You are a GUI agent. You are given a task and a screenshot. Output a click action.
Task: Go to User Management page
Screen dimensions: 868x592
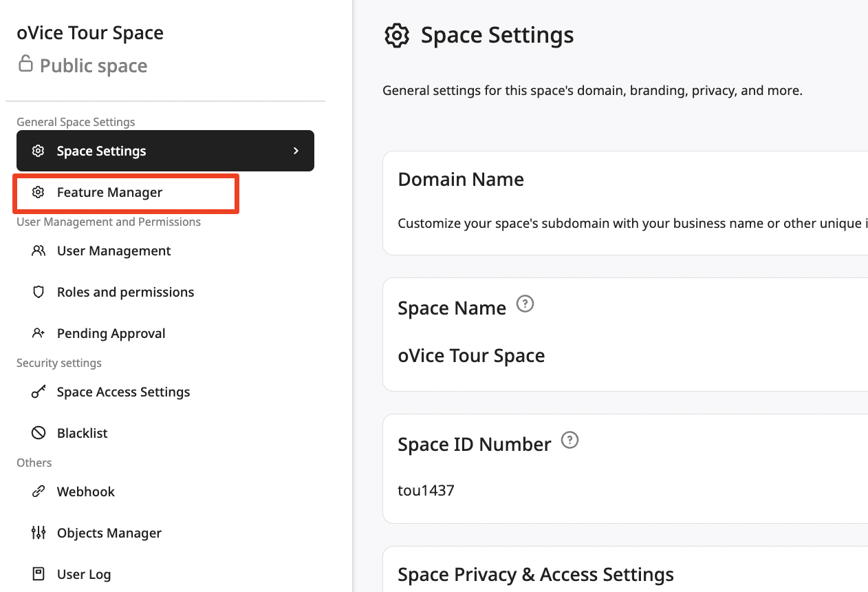point(165,251)
